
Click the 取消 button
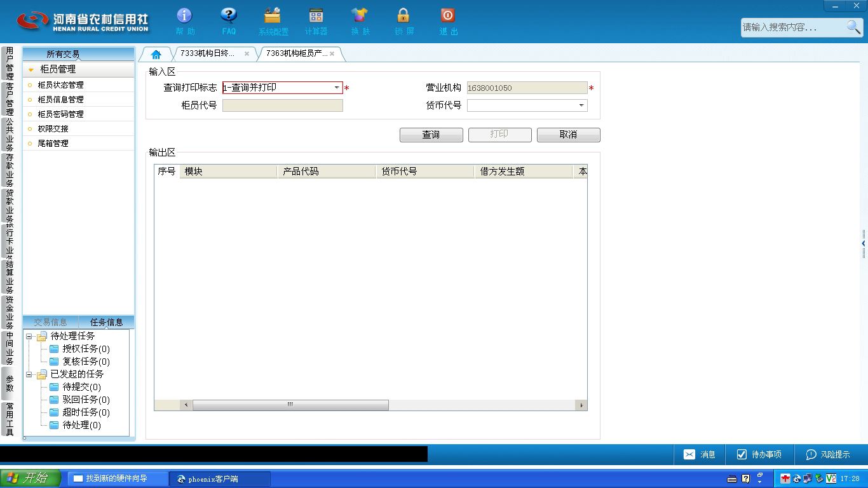pos(568,135)
